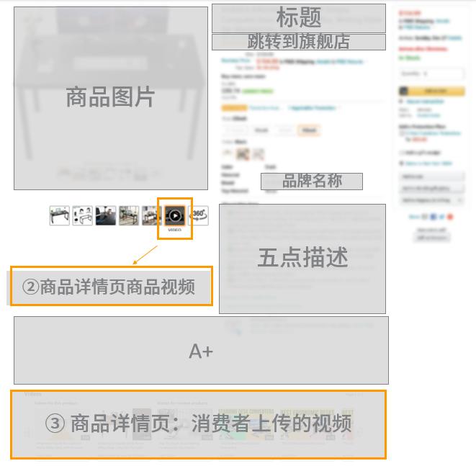Tick the add gift receipt checkbox
Viewport: 476px width, 466px height.
point(402,153)
